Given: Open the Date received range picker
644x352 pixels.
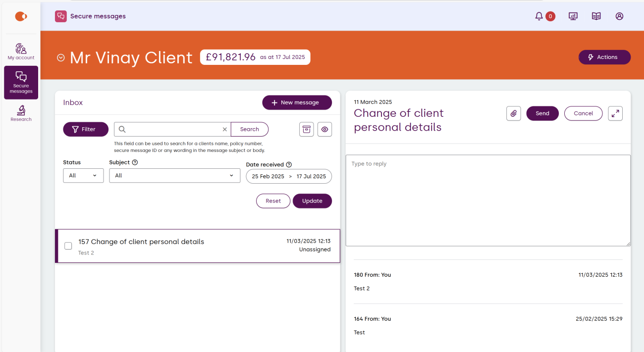Looking at the screenshot, I should pyautogui.click(x=289, y=176).
